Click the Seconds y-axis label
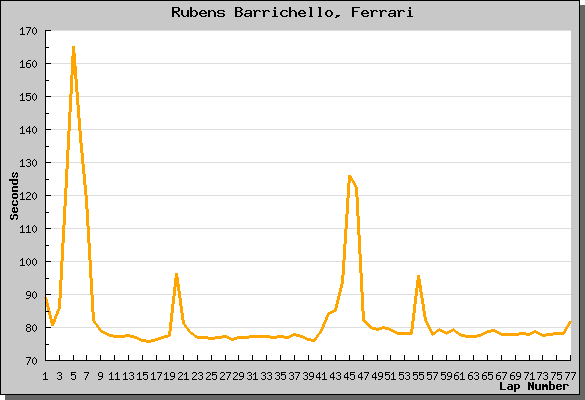 point(14,196)
